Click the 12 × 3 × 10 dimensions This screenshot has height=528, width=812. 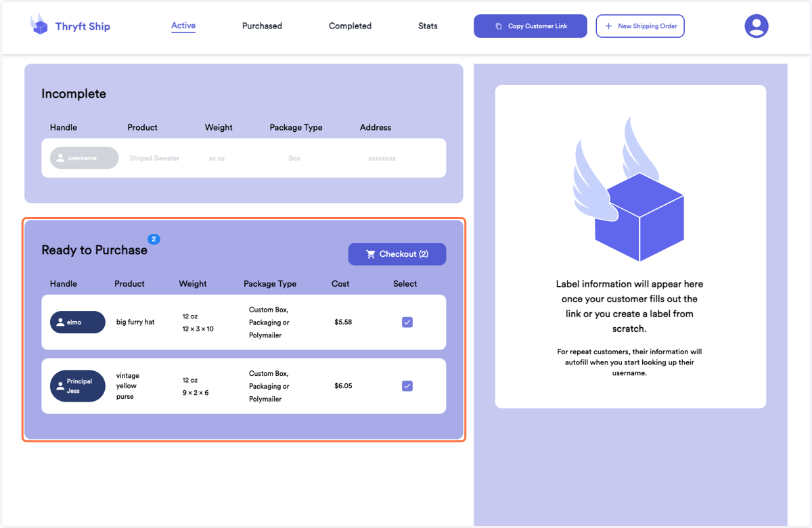198,329
